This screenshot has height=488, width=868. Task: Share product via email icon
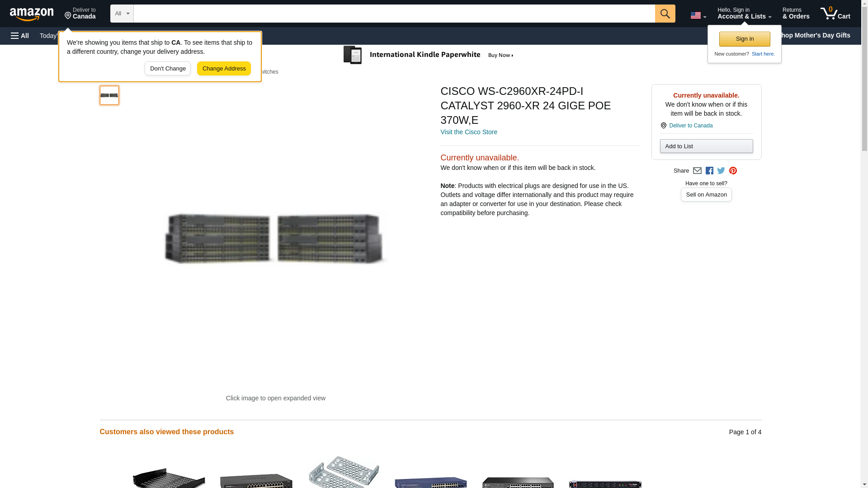click(x=697, y=171)
